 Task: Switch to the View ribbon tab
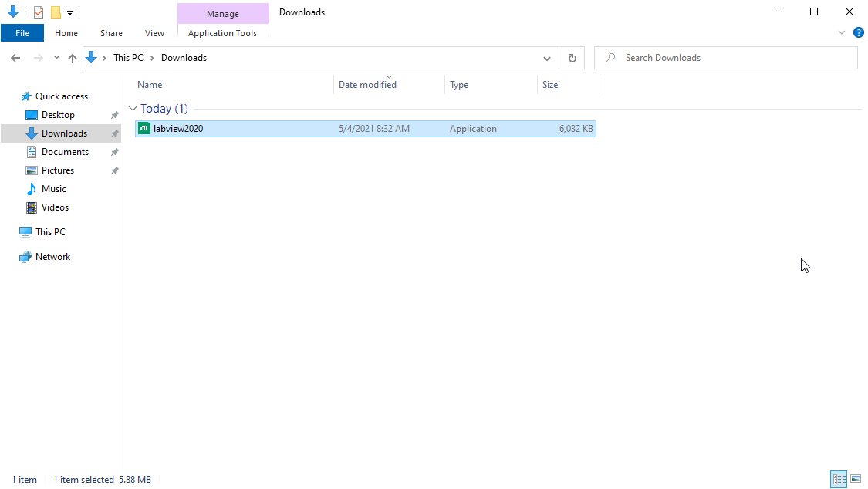(154, 33)
